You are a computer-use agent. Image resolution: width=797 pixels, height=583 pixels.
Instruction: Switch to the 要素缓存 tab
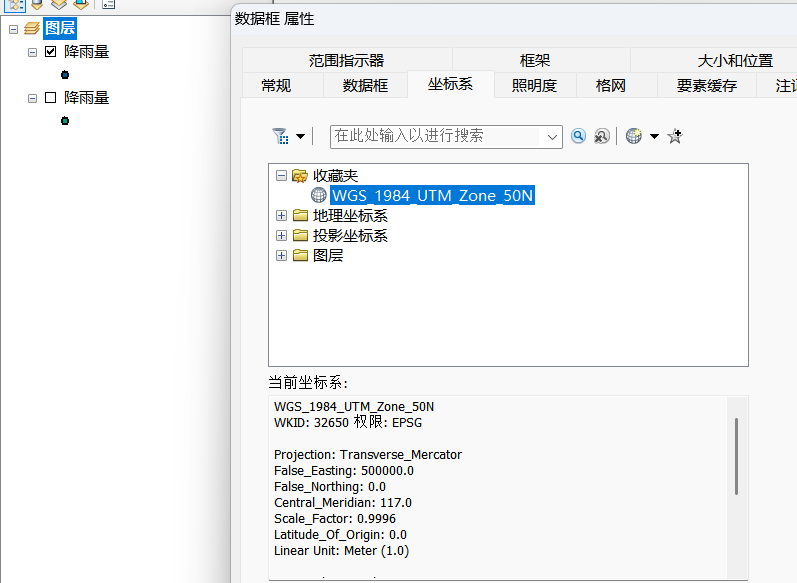point(707,85)
